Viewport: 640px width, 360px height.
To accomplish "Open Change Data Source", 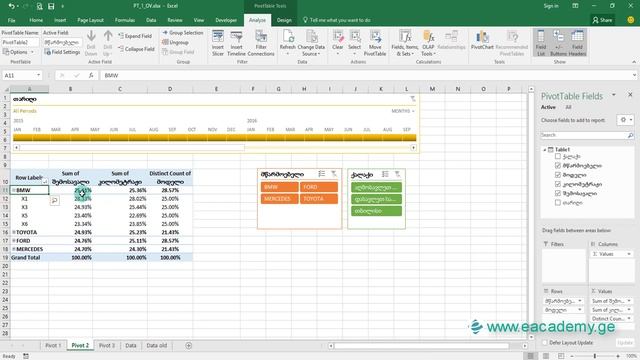I will [x=311, y=43].
